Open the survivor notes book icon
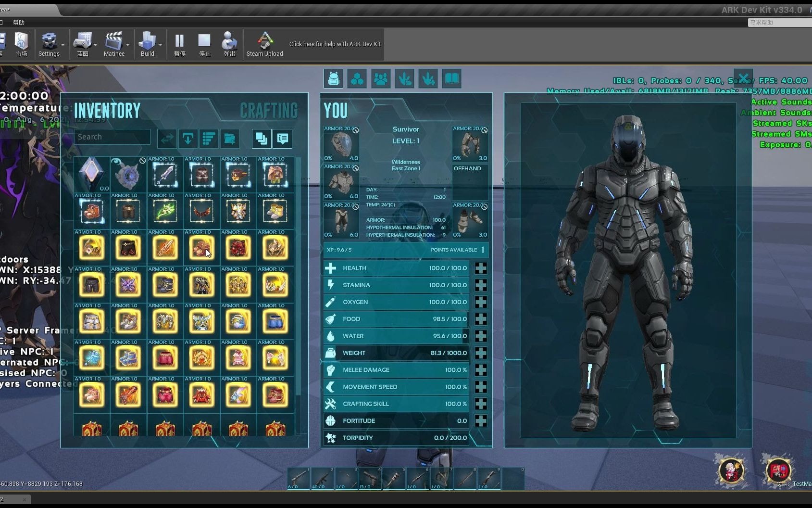This screenshot has width=812, height=508. coord(451,78)
